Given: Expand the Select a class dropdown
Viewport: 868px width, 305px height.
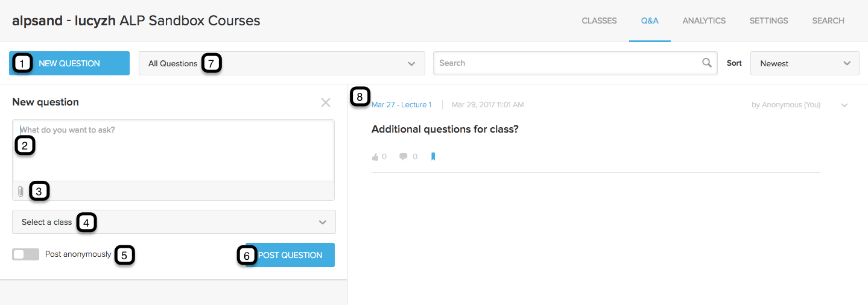Looking at the screenshot, I should point(174,222).
